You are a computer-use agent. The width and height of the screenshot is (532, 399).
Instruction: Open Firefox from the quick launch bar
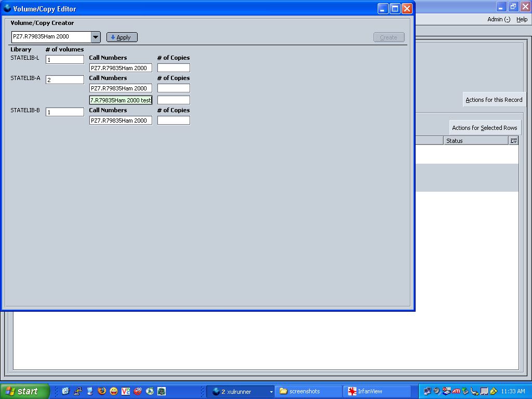point(102,391)
